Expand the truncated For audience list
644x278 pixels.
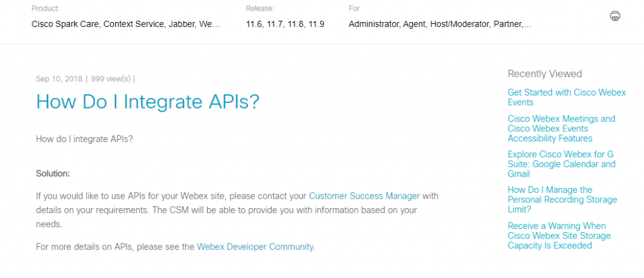tap(440, 25)
